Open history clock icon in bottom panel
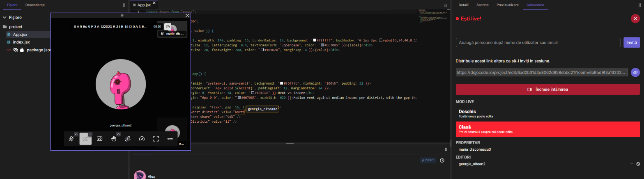This screenshot has width=644, height=179. coord(442,161)
